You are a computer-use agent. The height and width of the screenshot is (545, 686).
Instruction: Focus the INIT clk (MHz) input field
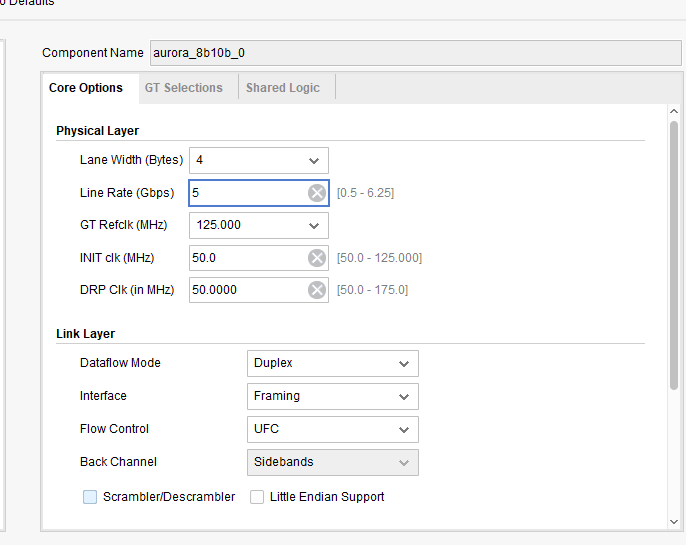pyautogui.click(x=250, y=258)
